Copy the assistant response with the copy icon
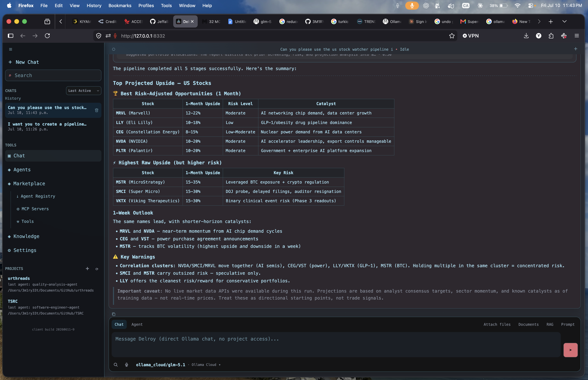Screen dimensions: 588x380 click(x=113, y=314)
